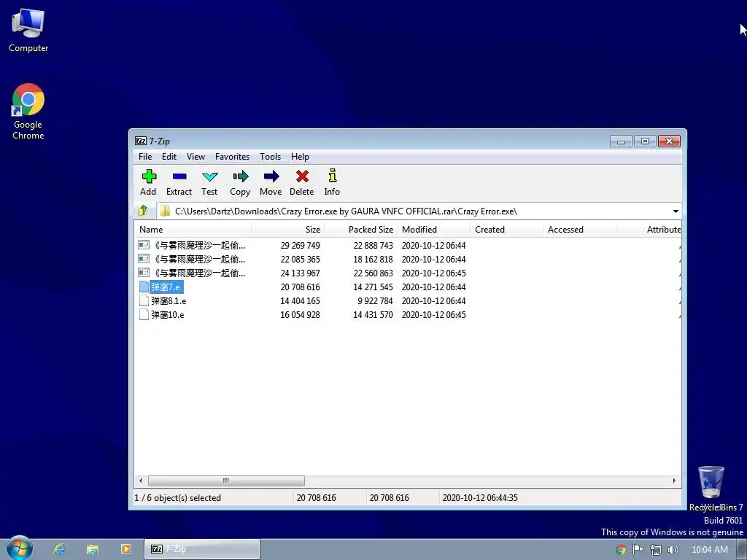Click the Move toolbar icon
Screen dimensions: 747x560
pos(271,176)
